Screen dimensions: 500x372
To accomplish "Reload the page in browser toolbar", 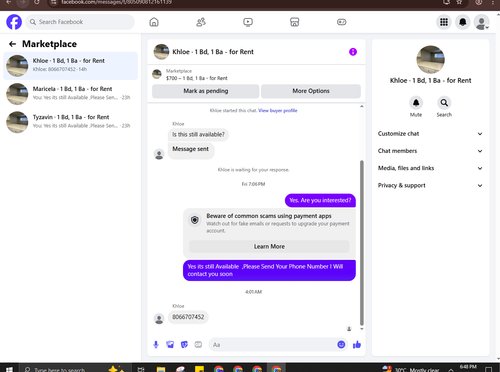I will [37, 2].
